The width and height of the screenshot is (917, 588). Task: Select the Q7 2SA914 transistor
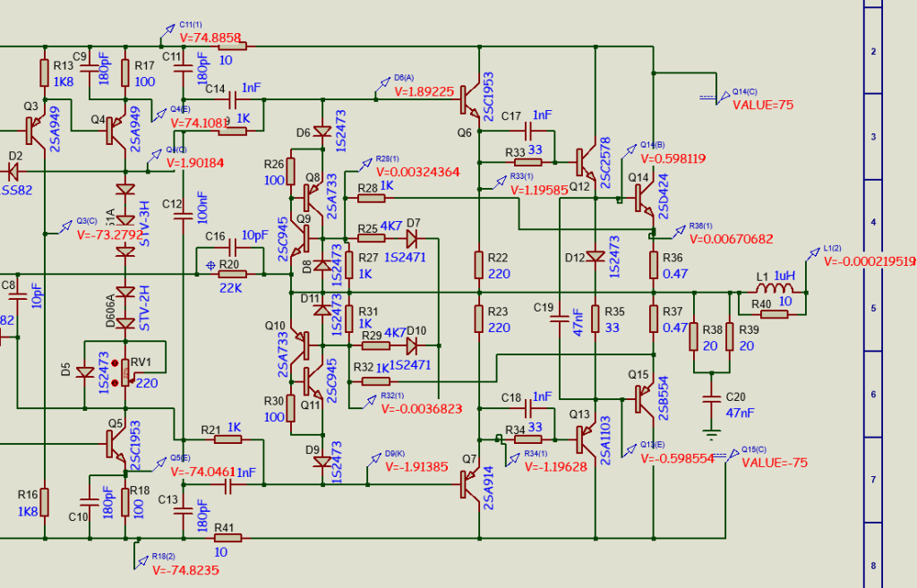pyautogui.click(x=471, y=484)
